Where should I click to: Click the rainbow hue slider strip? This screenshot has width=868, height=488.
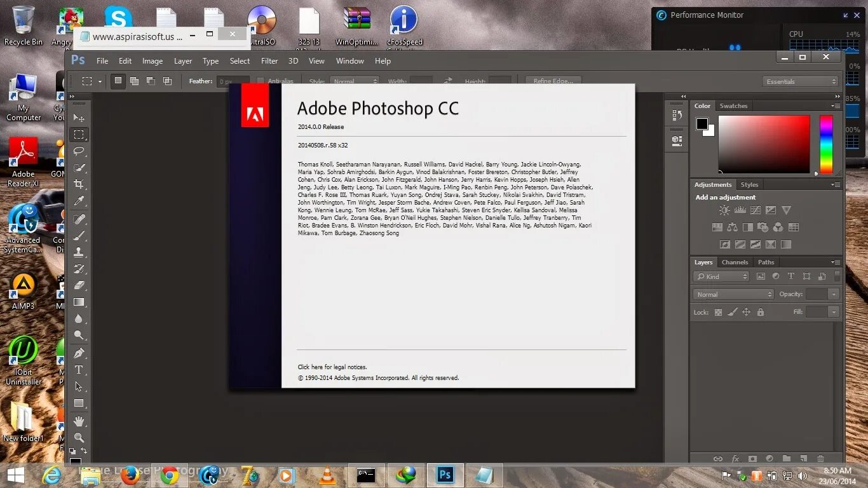click(826, 144)
